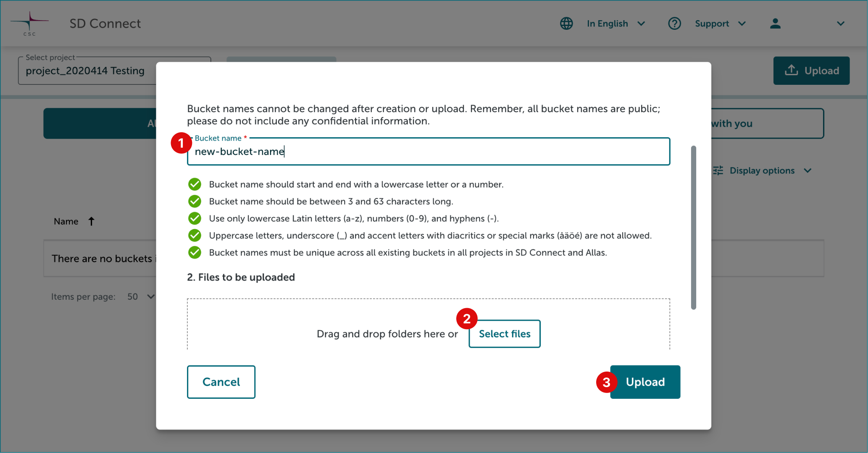This screenshot has height=453, width=868.
Task: Open Items per page dropdown
Action: [141, 297]
